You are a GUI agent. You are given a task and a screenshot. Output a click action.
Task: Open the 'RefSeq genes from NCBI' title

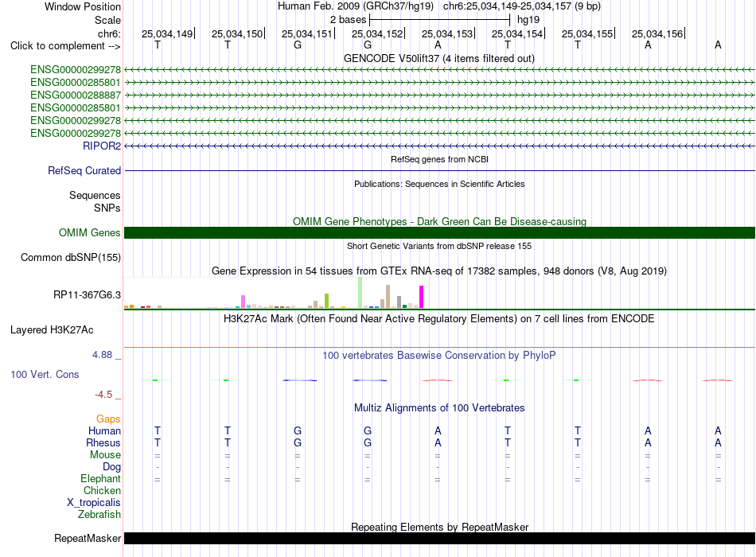pos(439,159)
